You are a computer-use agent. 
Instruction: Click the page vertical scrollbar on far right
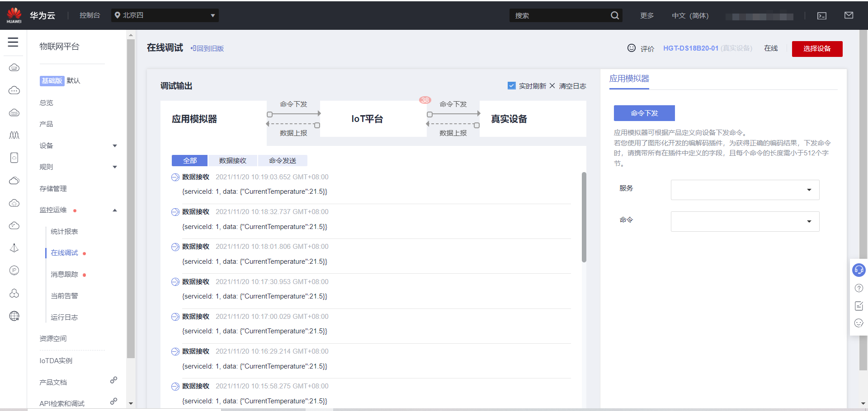(x=863, y=201)
